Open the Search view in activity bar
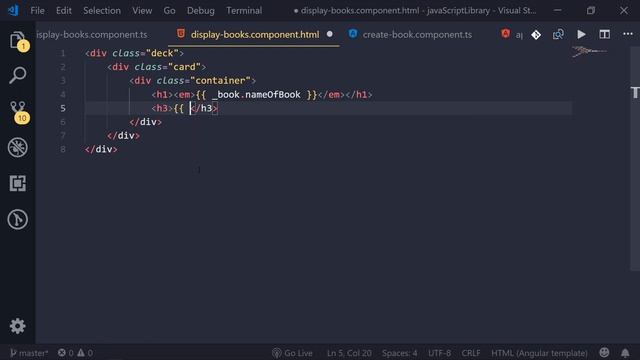The width and height of the screenshot is (640, 360). coord(18,75)
